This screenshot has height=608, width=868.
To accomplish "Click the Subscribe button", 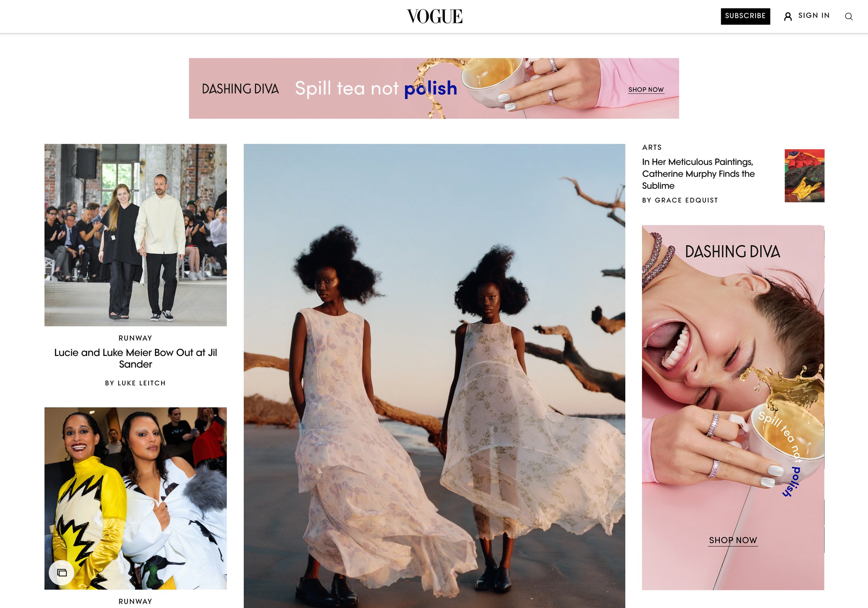I will [x=745, y=16].
